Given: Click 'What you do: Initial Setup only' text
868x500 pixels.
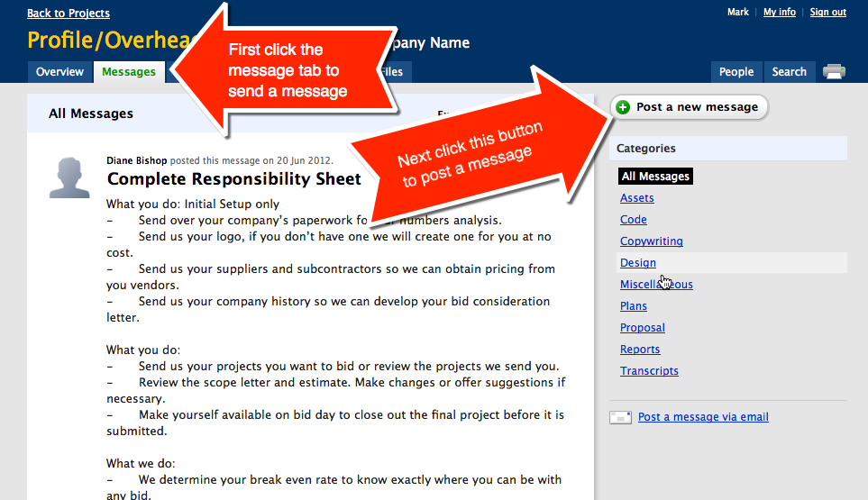Looking at the screenshot, I should tap(193, 205).
